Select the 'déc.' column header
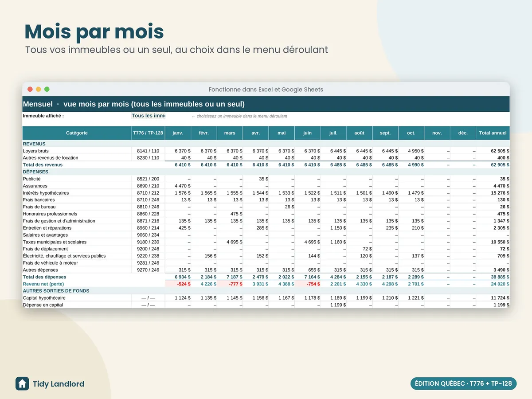Screen dimensions: 532x399 click(x=463, y=133)
